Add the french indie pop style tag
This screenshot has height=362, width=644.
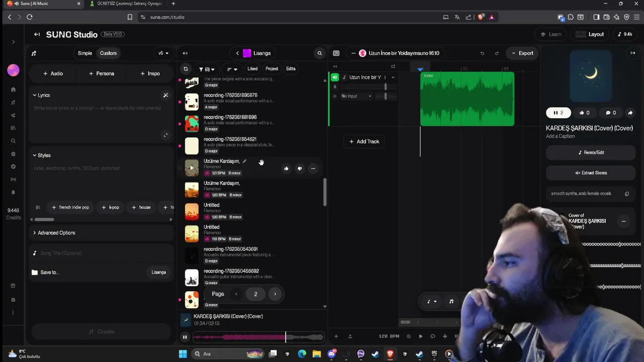click(70, 207)
